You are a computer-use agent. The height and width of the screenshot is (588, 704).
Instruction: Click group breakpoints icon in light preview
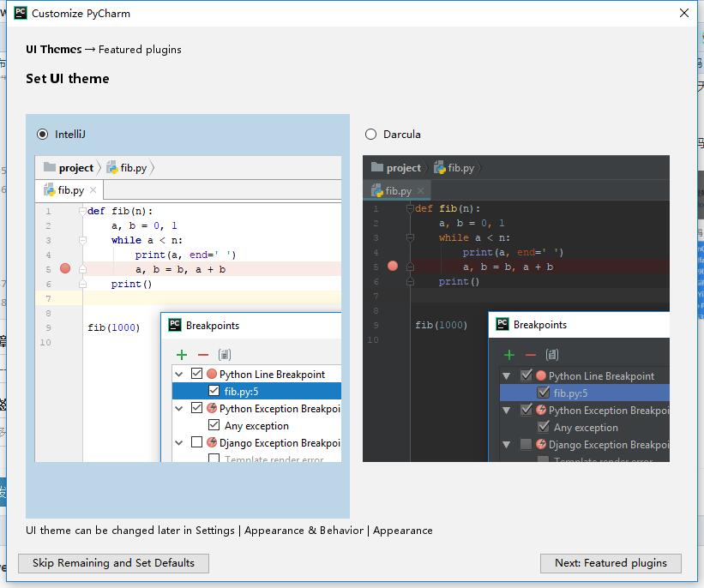tap(225, 355)
